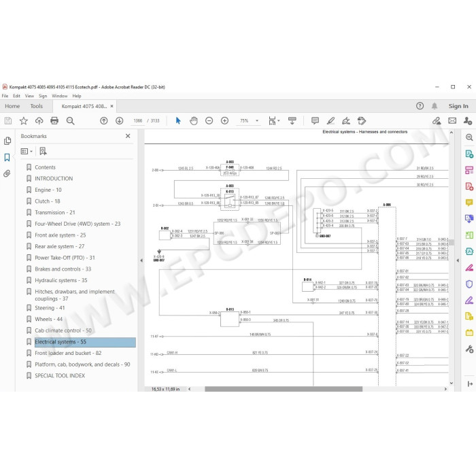
Task: Select Hydraulic systems - 35 bookmark
Action: tap(61, 280)
